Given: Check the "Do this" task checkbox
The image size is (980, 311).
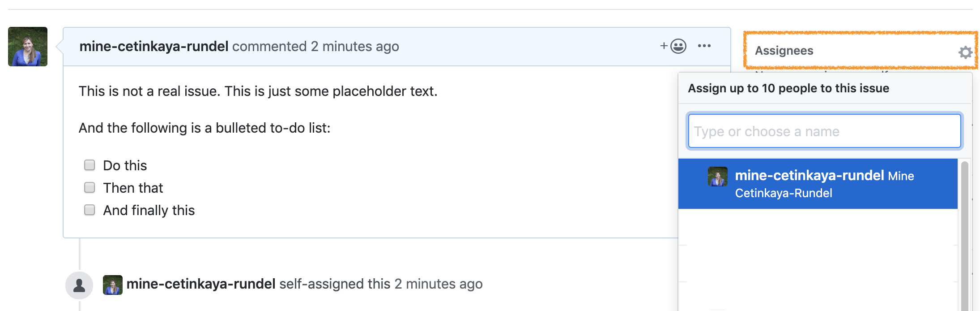Looking at the screenshot, I should [89, 165].
